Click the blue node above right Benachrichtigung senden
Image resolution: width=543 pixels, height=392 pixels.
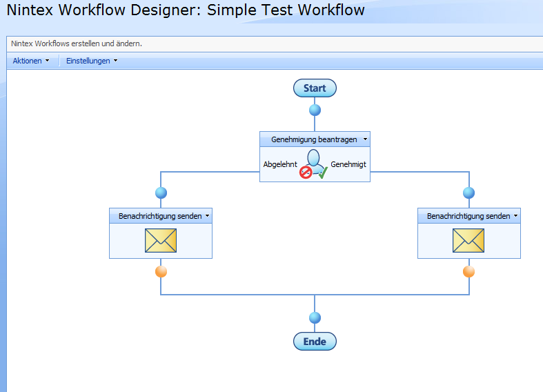468,193
